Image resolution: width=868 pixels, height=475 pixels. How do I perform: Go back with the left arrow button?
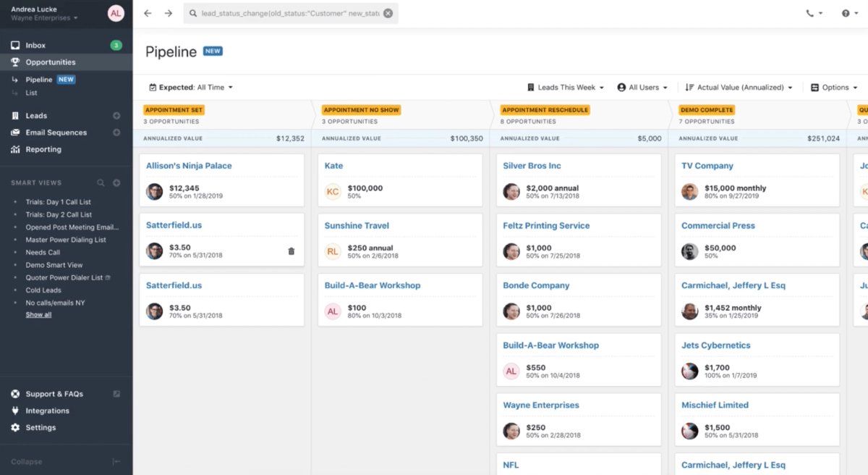[148, 13]
